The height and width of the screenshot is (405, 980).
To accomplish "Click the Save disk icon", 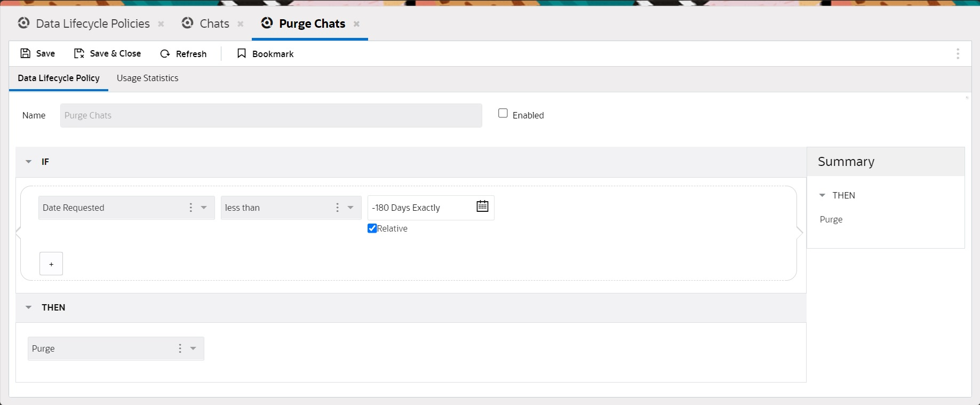I will click(x=25, y=53).
